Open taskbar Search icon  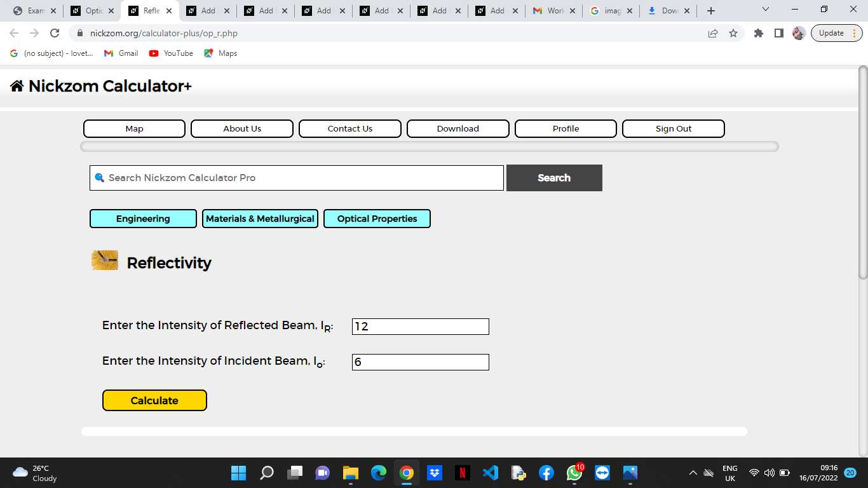point(267,473)
